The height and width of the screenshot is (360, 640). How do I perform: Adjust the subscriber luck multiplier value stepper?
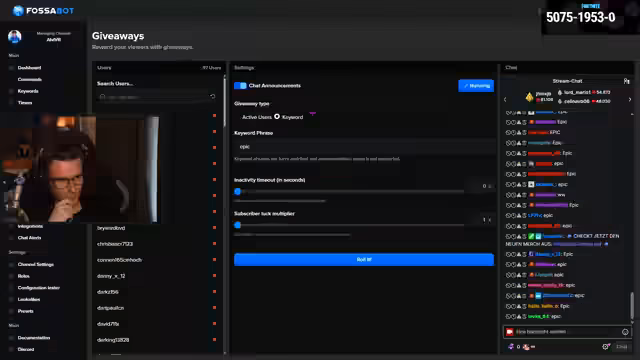[489, 220]
